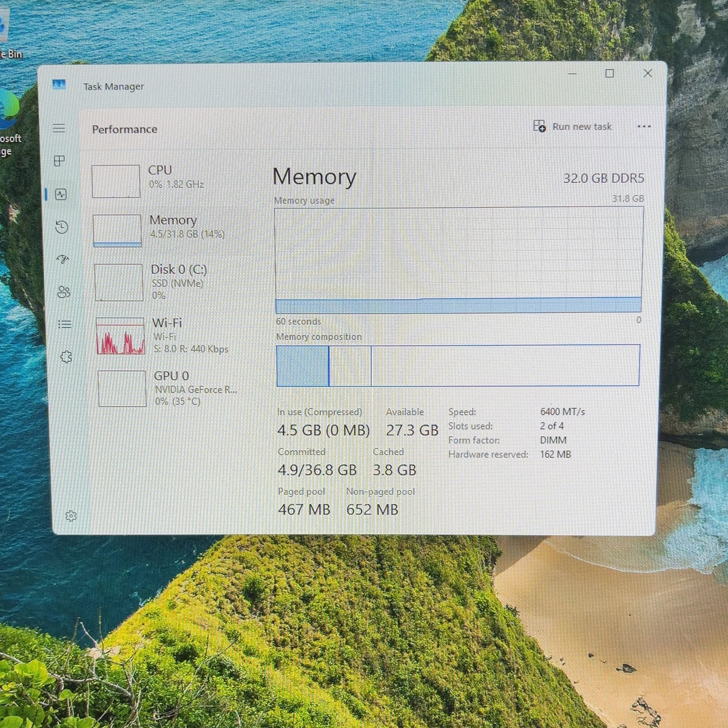The width and height of the screenshot is (728, 728).
Task: Open the App history page icon
Action: coord(61,227)
